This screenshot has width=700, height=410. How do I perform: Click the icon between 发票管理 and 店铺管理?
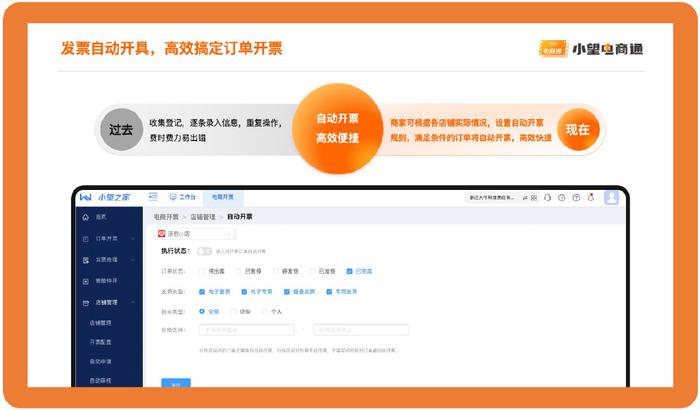86,281
